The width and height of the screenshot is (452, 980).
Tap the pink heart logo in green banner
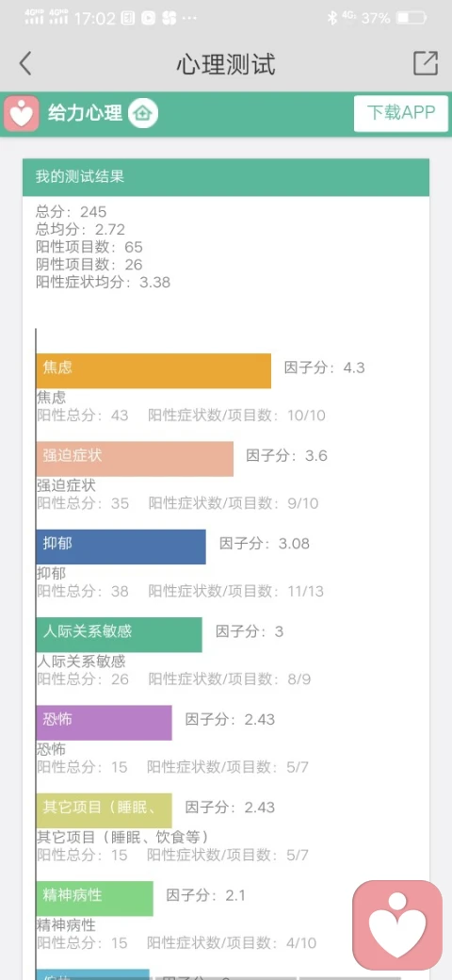click(22, 114)
